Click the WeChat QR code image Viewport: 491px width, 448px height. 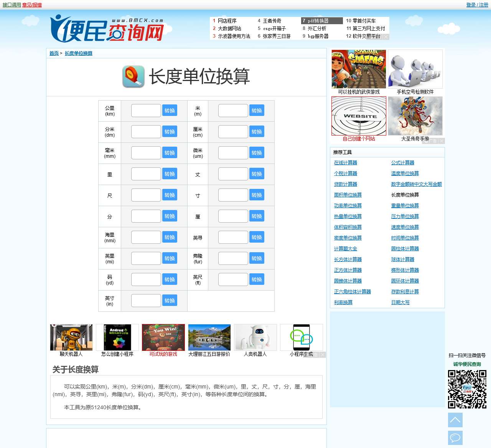(467, 389)
